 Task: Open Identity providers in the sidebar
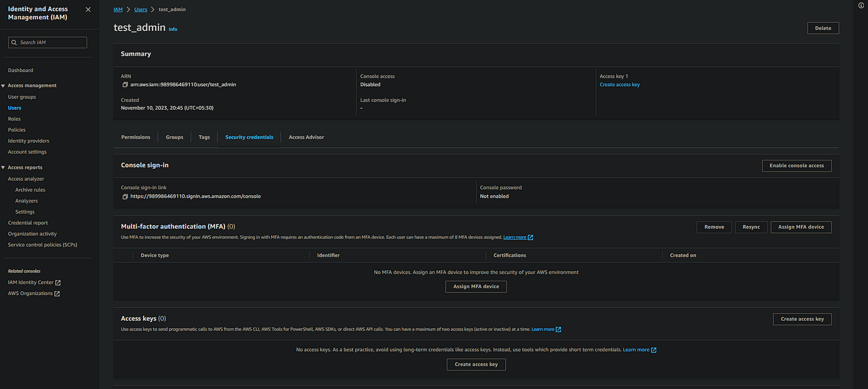[29, 141]
